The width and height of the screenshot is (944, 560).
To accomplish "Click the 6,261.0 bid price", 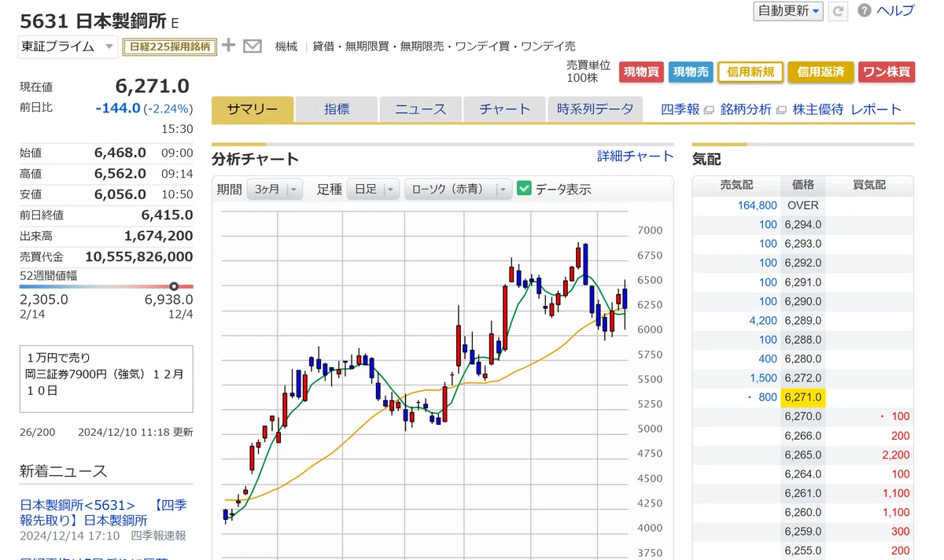I will [x=802, y=493].
